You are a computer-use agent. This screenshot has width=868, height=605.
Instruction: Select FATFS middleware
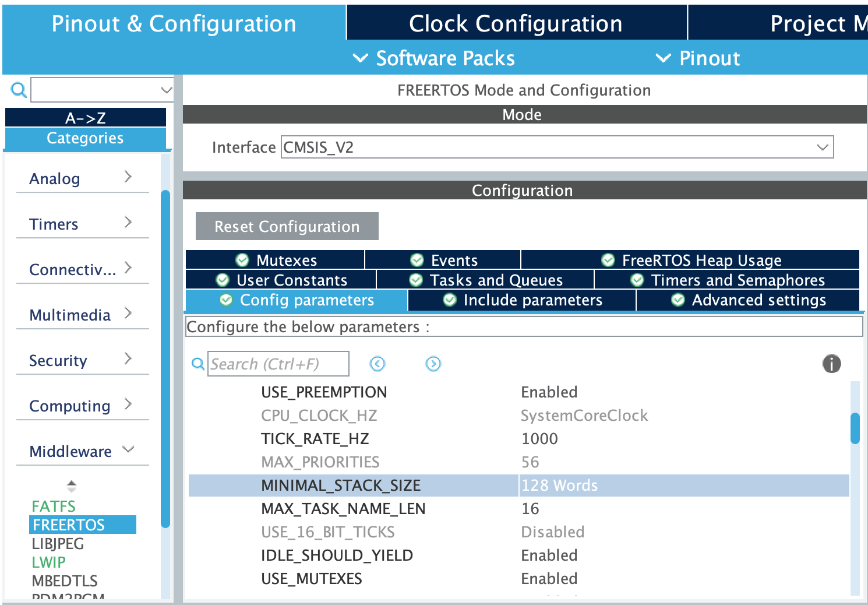tap(54, 506)
